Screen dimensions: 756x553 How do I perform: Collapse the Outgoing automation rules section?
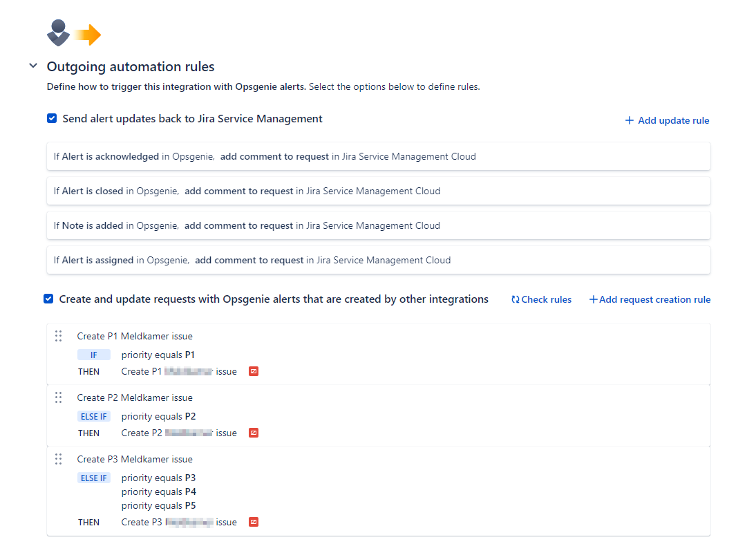point(33,65)
